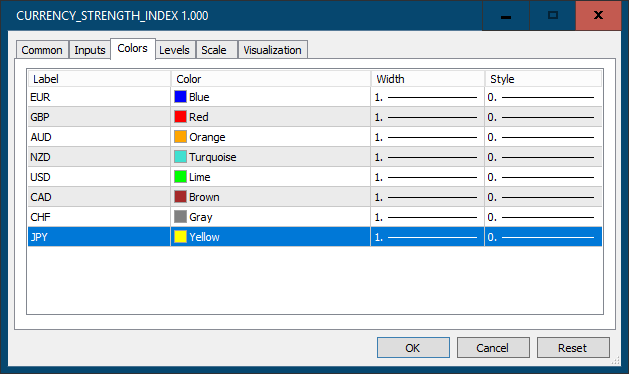Open CHF line style selector
Screen dimensions: 629x374
pos(543,217)
